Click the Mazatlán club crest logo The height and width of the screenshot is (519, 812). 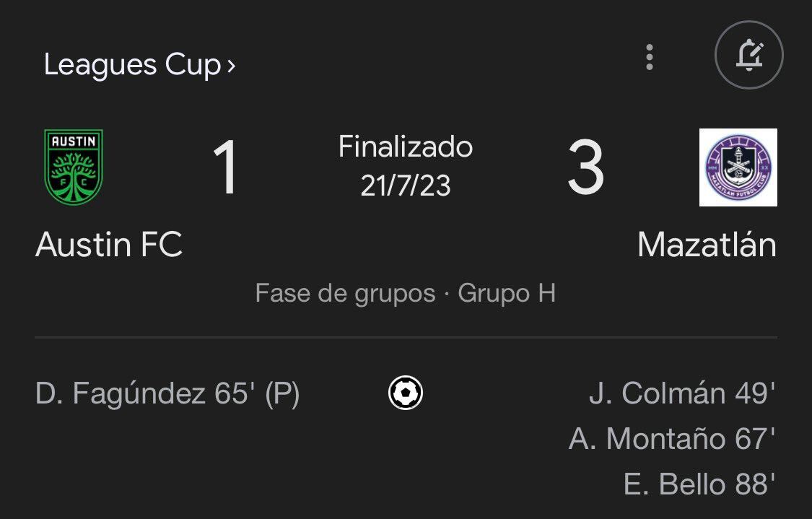point(738,167)
